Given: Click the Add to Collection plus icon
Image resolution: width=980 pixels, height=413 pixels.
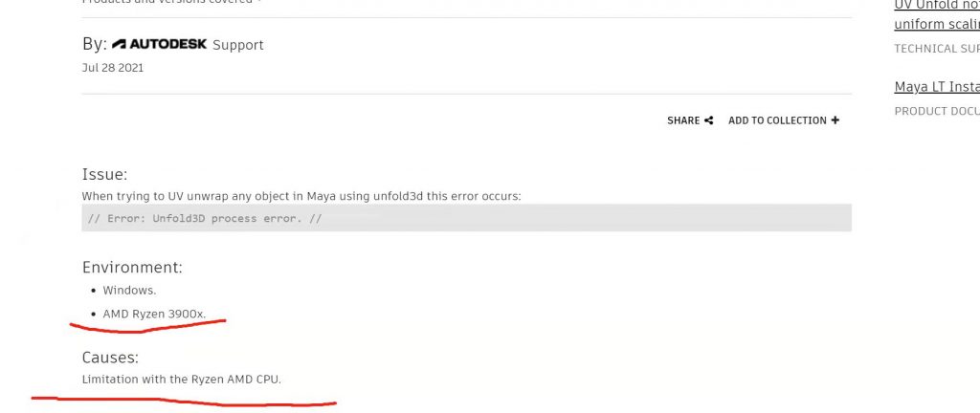Looking at the screenshot, I should (x=835, y=120).
